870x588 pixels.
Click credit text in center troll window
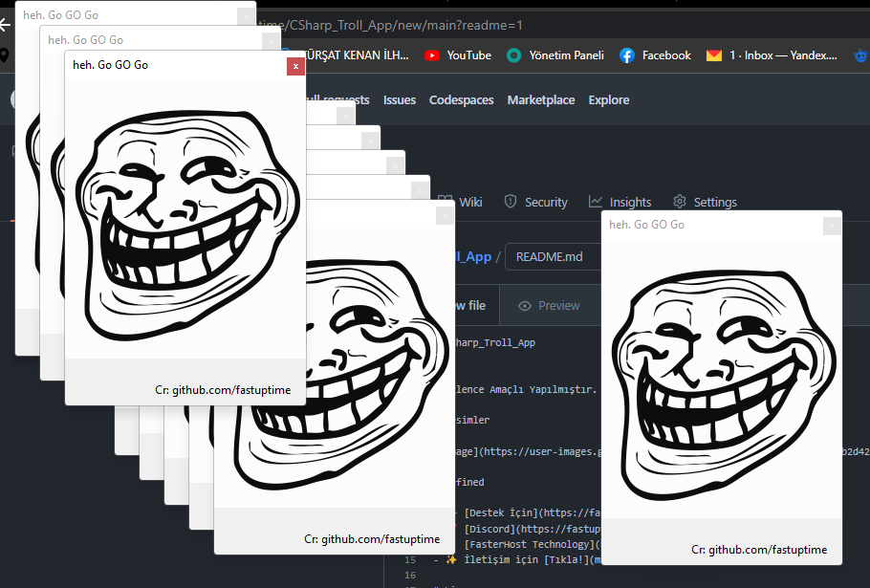(372, 539)
